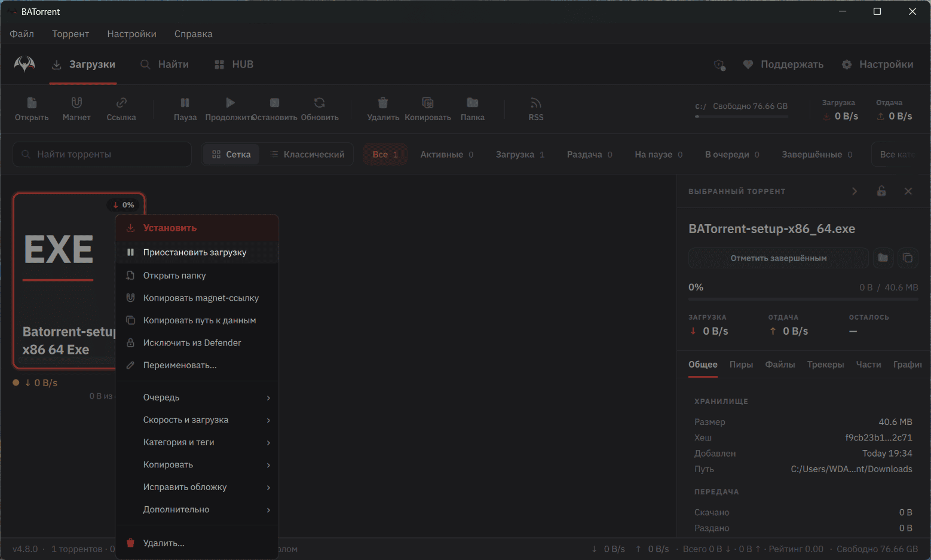Close the ВЫБРАННЫЙ ТОРРЕНТ side panel
The height and width of the screenshot is (560, 931).
coord(908,191)
